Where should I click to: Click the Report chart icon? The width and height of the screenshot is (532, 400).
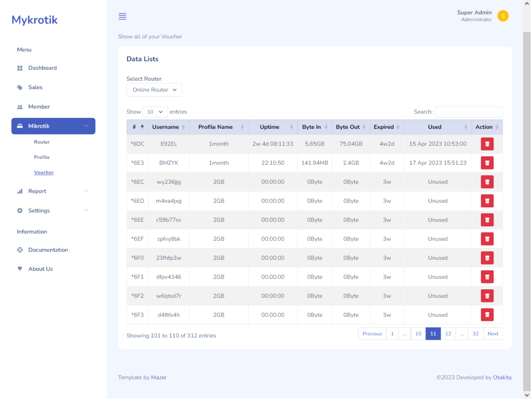click(x=20, y=191)
